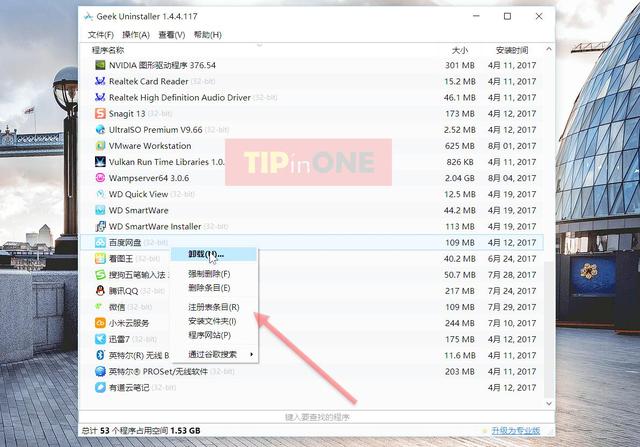Viewport: 640px width, 447px height.
Task: Sort by the 安装时间 column header
Action: coord(512,50)
